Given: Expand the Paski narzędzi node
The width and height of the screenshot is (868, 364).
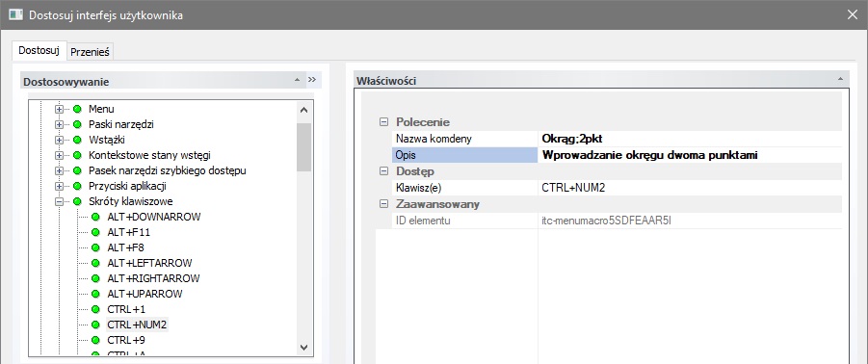Looking at the screenshot, I should [x=59, y=124].
